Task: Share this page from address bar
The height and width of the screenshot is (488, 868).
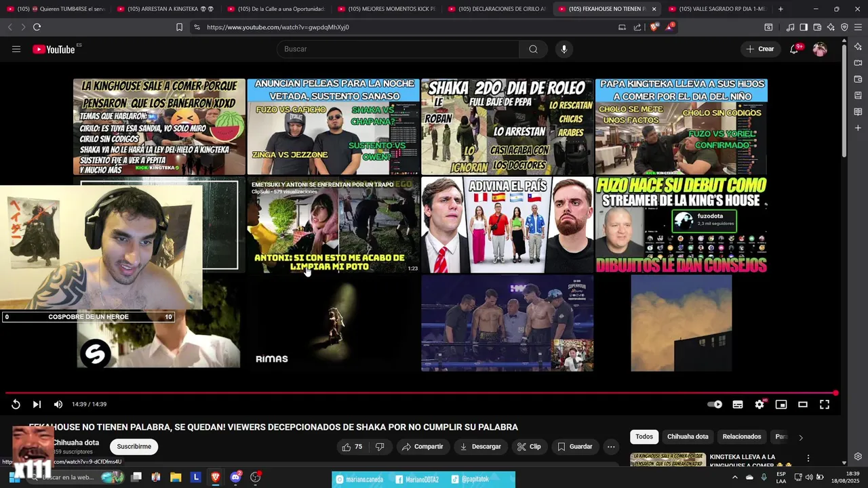Action: tap(637, 27)
